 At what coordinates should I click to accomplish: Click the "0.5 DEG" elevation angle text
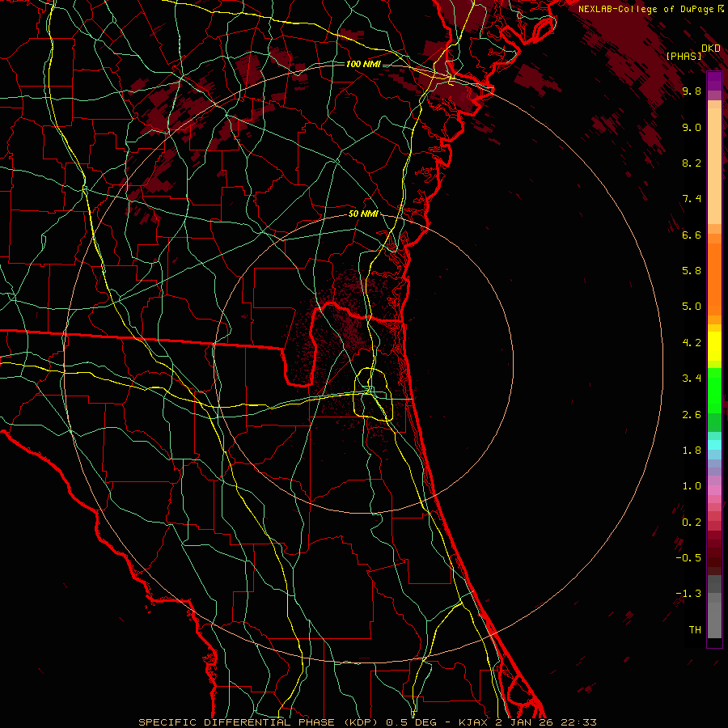(412, 722)
